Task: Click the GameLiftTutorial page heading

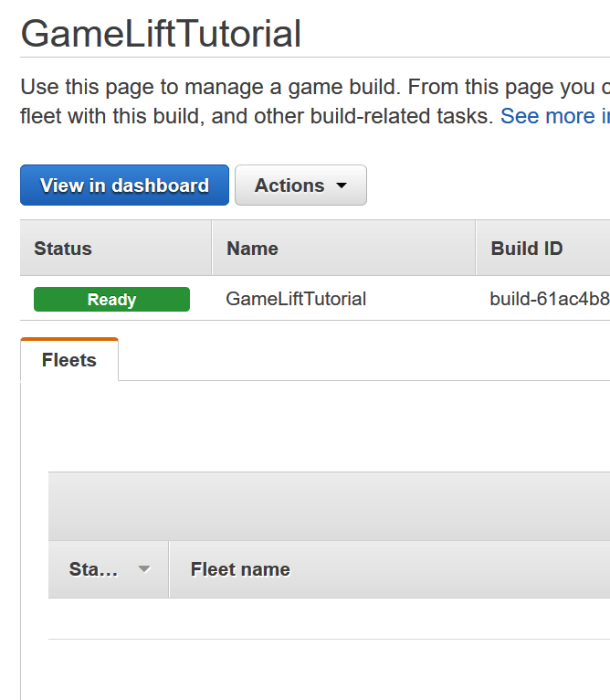Action: click(x=161, y=35)
